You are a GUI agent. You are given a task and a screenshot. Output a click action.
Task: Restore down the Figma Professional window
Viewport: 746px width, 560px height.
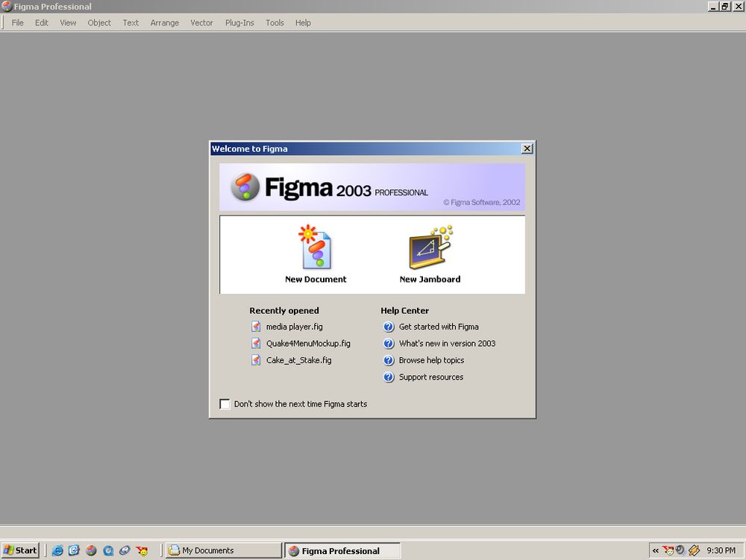tap(724, 6)
